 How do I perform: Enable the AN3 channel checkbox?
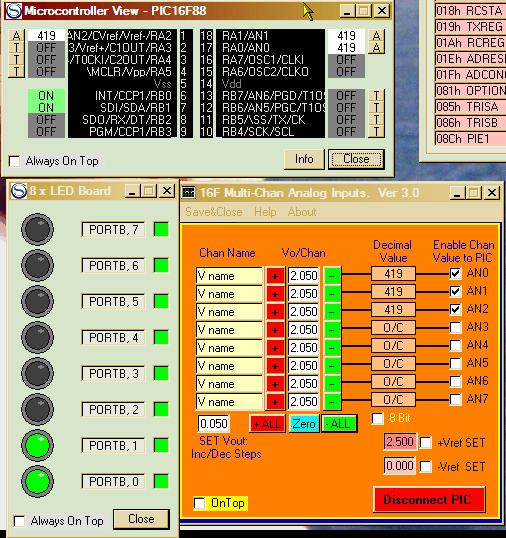click(455, 327)
